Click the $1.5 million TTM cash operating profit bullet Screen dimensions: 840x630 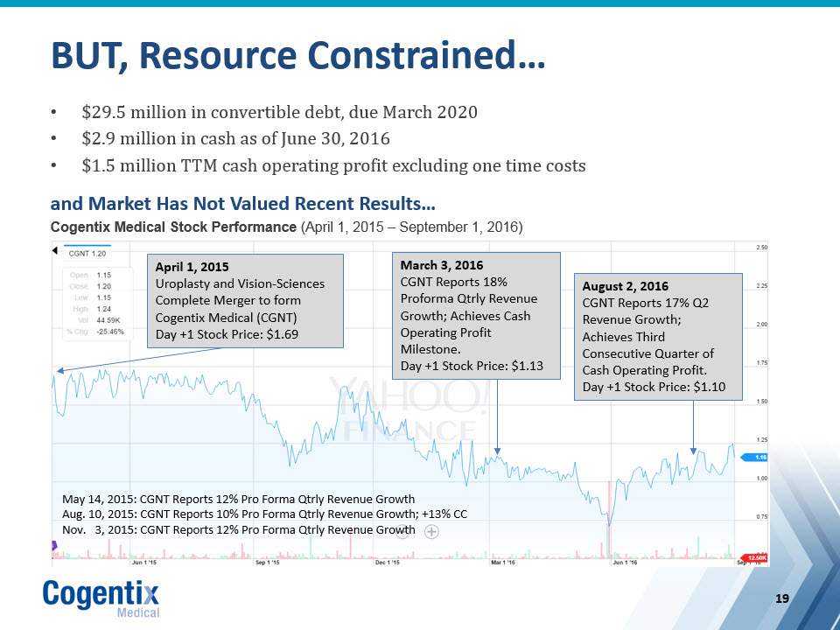pos(333,165)
